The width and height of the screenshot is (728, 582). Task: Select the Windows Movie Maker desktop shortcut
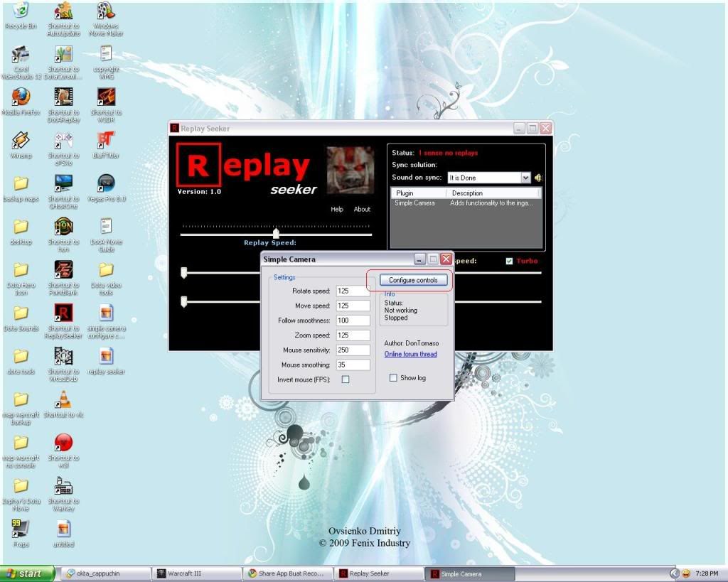[106, 18]
